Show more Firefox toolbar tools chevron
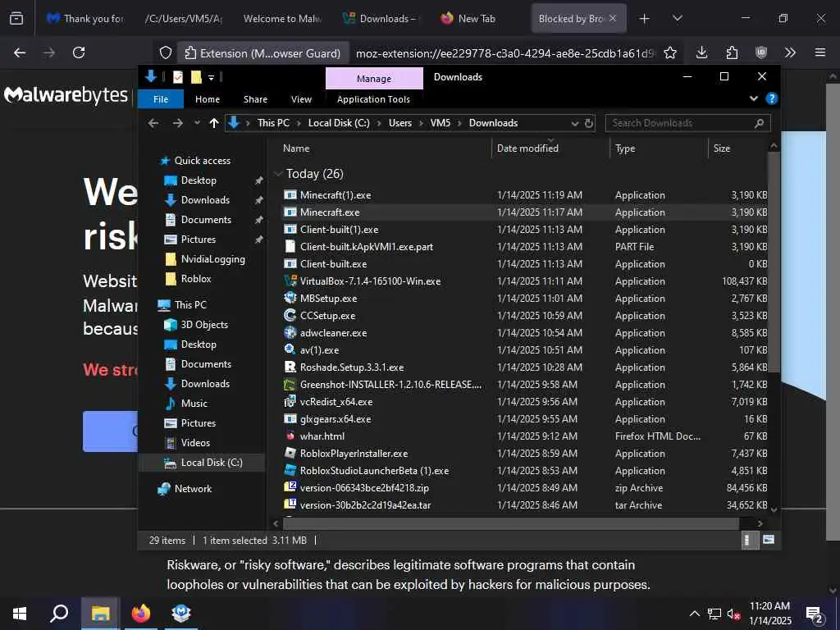840x630 pixels. click(x=790, y=52)
